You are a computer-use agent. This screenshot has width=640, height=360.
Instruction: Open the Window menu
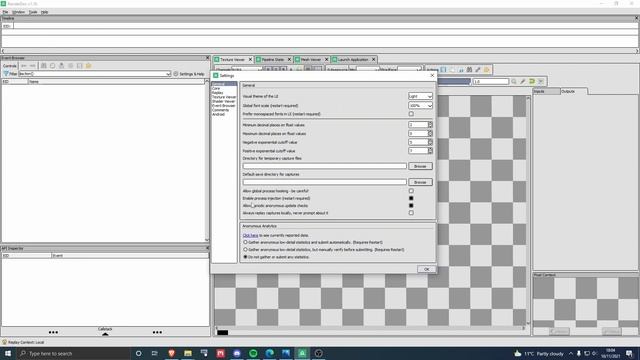(x=18, y=12)
